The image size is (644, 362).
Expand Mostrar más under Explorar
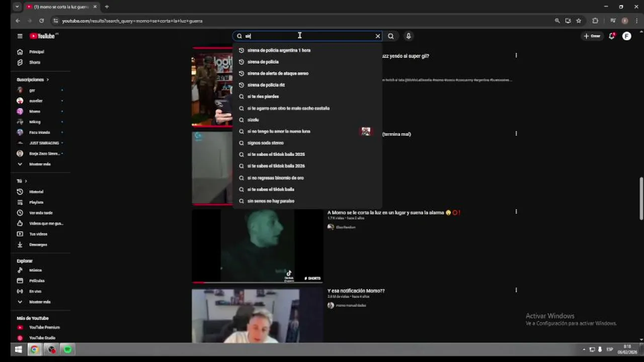[40, 302]
